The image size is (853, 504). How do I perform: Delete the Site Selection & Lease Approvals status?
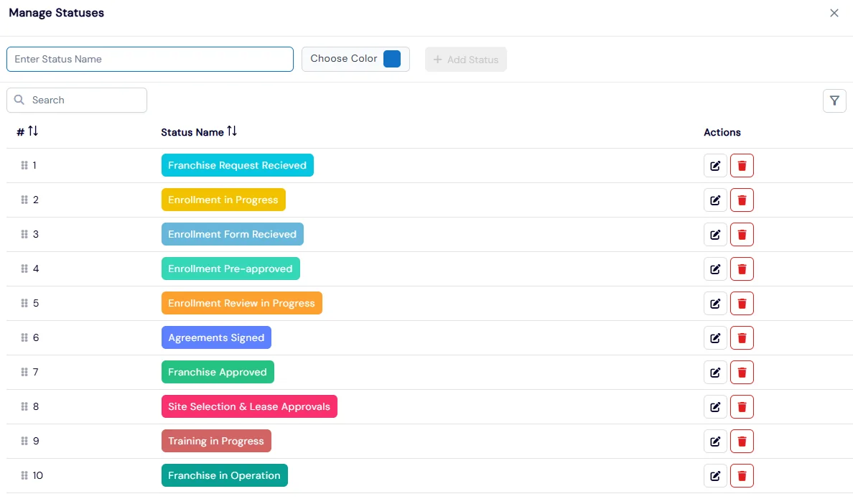coord(742,406)
